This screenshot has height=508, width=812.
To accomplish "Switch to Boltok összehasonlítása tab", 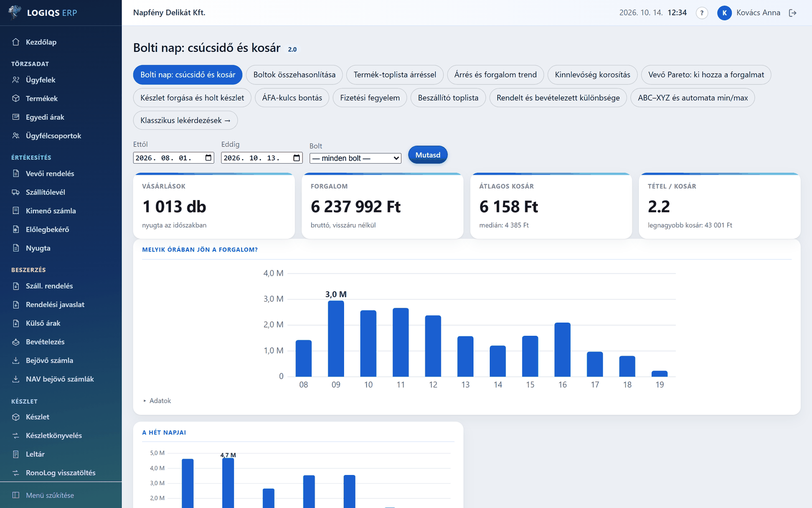I will [x=294, y=75].
